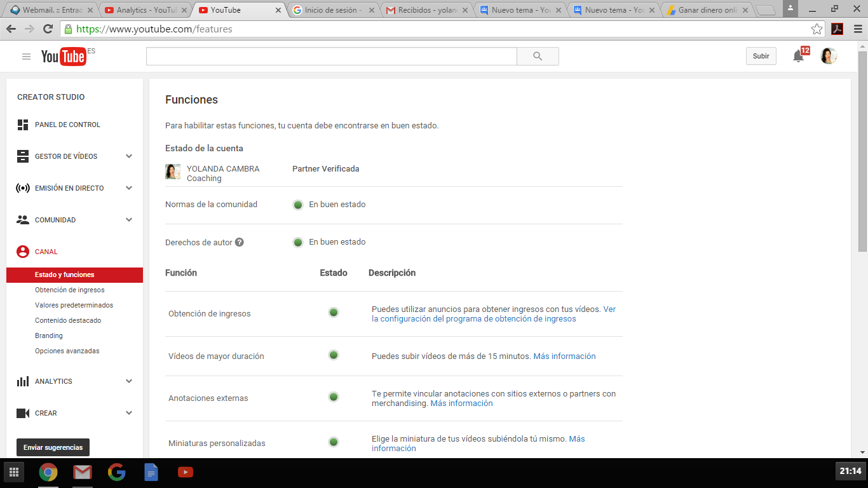Open Opciones avanzadas sidebar item
This screenshot has width=868, height=488.
[67, 351]
